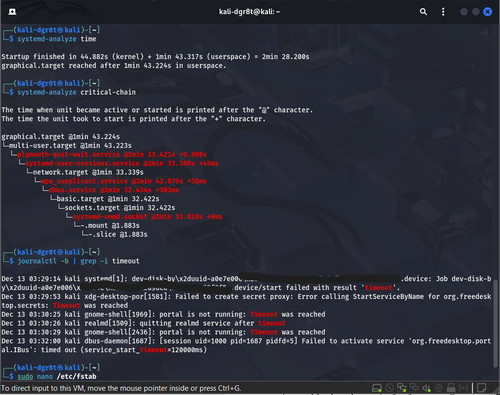This screenshot has width=500, height=395.
Task: Click the 'graphical.target reached after' line
Action: click(x=114, y=65)
